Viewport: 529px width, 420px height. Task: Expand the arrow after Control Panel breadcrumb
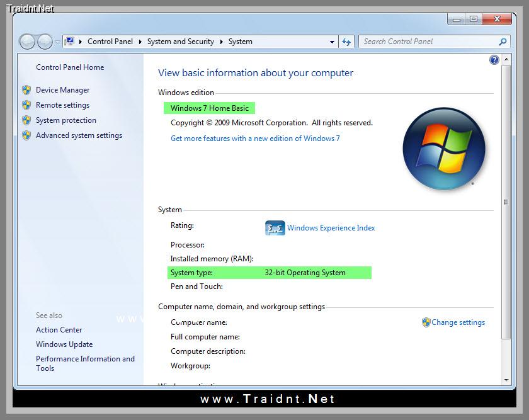[x=140, y=42]
